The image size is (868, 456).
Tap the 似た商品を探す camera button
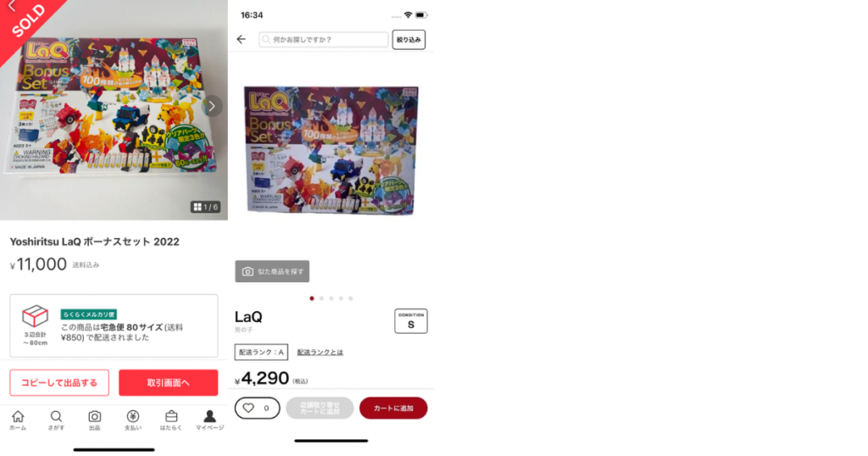tap(272, 272)
